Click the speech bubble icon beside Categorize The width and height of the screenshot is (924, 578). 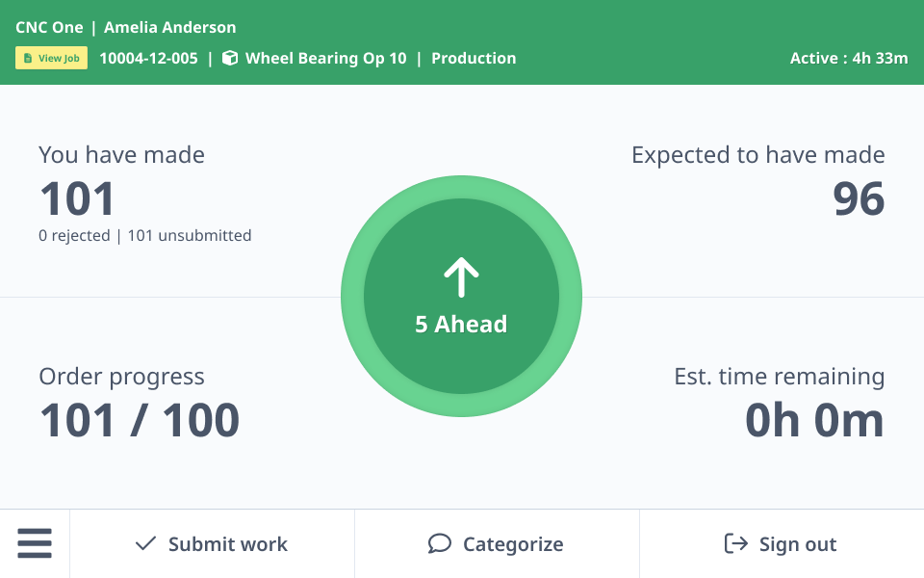[440, 543]
